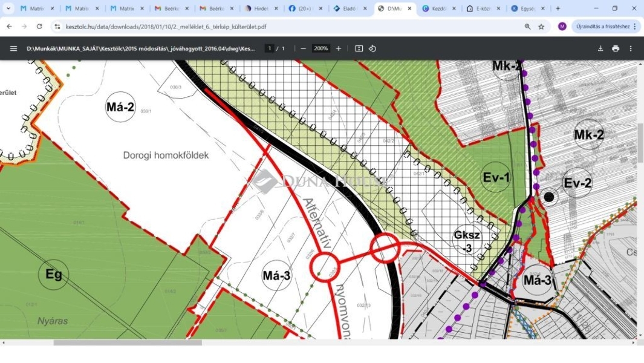644x363 pixels.
Task: Click the page number input field
Action: point(270,48)
